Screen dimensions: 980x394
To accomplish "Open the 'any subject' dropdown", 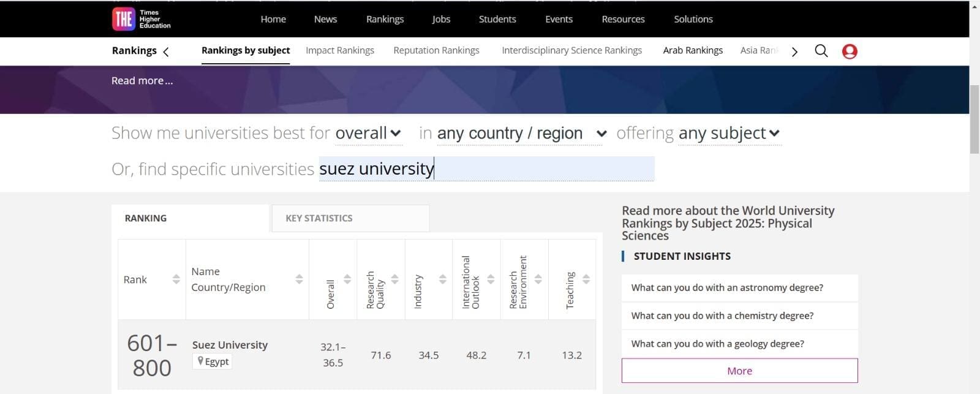I will 729,133.
